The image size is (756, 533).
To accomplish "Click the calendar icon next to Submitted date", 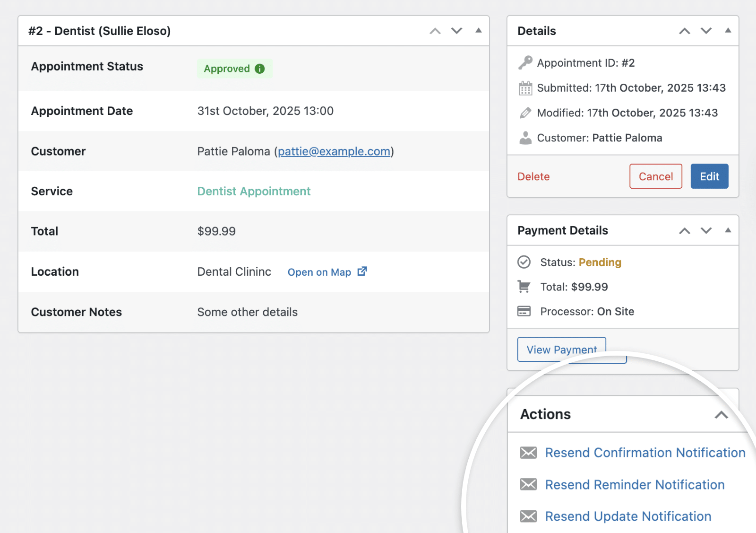I will [x=525, y=87].
